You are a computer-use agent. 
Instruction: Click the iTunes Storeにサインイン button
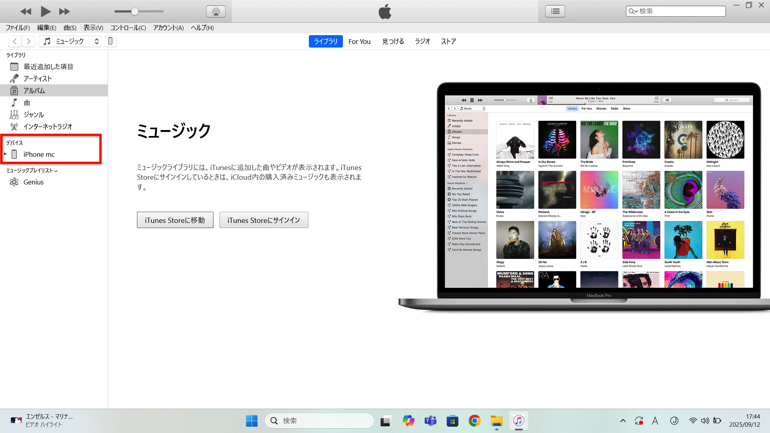click(264, 220)
